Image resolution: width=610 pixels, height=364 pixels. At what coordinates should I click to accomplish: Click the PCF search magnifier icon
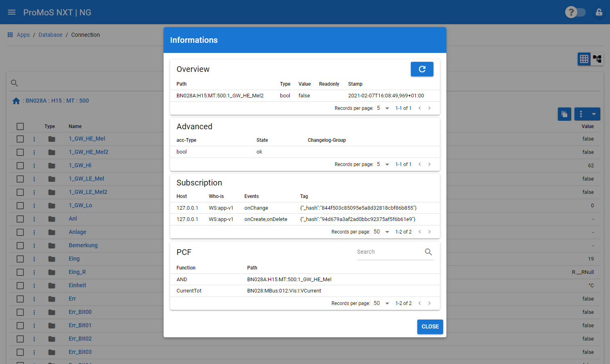click(x=428, y=252)
